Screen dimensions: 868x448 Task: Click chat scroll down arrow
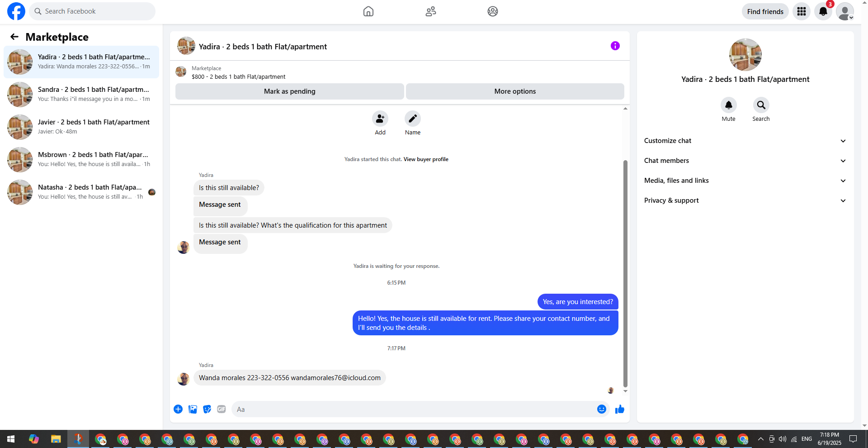tap(626, 391)
